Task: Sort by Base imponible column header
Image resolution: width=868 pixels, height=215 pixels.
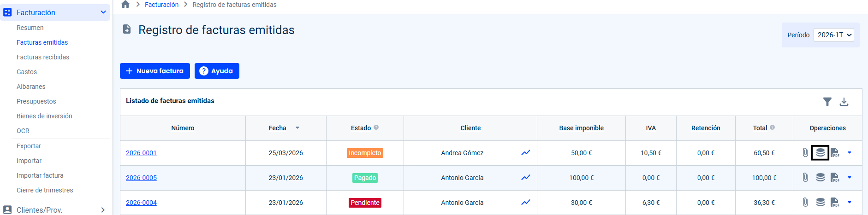Action: coord(581,128)
